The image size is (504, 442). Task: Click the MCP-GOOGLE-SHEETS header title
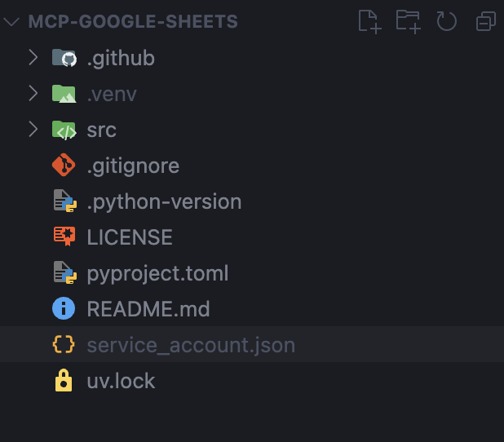click(133, 21)
